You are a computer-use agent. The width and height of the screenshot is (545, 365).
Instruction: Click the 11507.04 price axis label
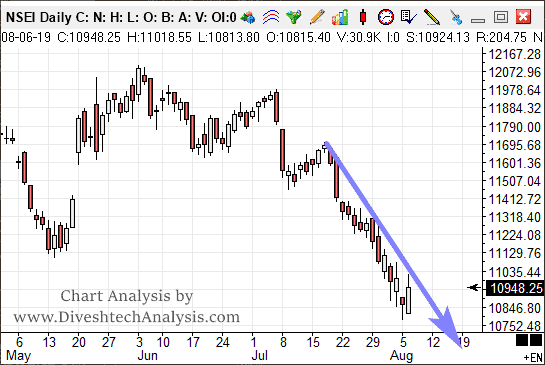click(x=515, y=181)
